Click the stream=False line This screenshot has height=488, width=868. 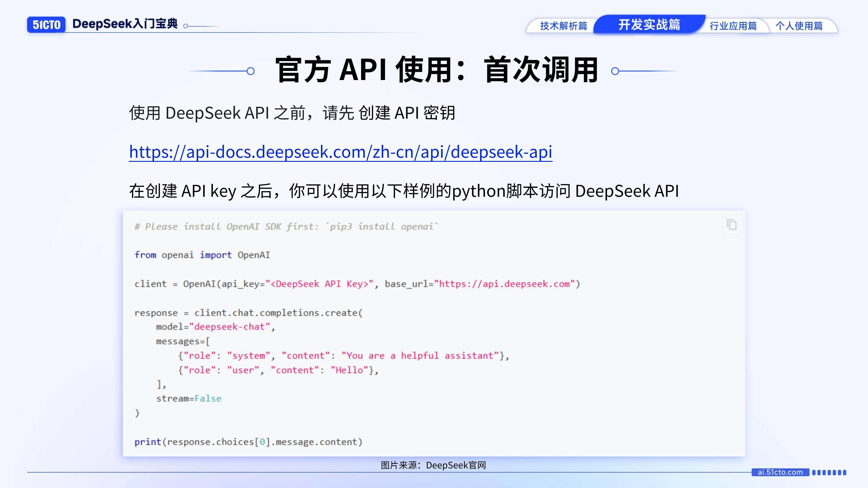point(189,399)
